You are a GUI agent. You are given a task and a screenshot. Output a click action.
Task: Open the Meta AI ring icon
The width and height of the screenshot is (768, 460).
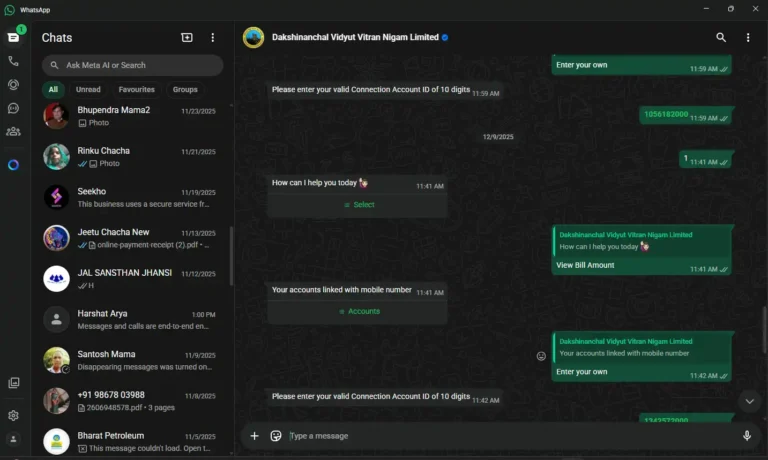13,165
